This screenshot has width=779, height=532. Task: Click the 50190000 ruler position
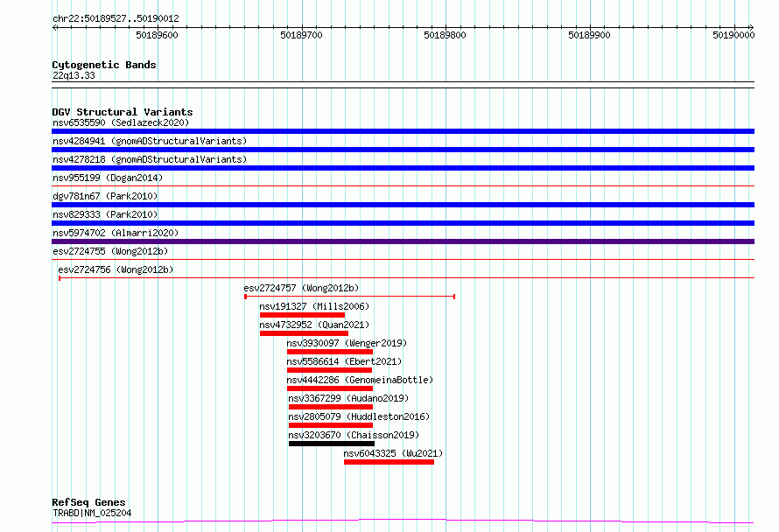point(733,35)
